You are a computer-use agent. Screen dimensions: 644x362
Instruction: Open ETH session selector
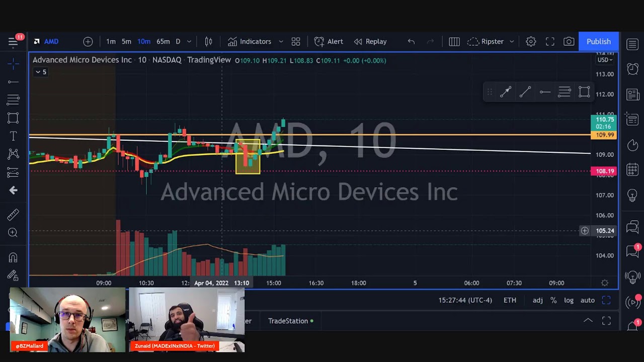click(510, 300)
